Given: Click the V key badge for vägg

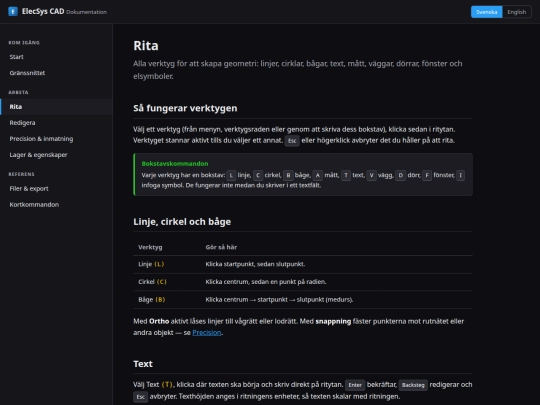Looking at the screenshot, I should point(371,175).
